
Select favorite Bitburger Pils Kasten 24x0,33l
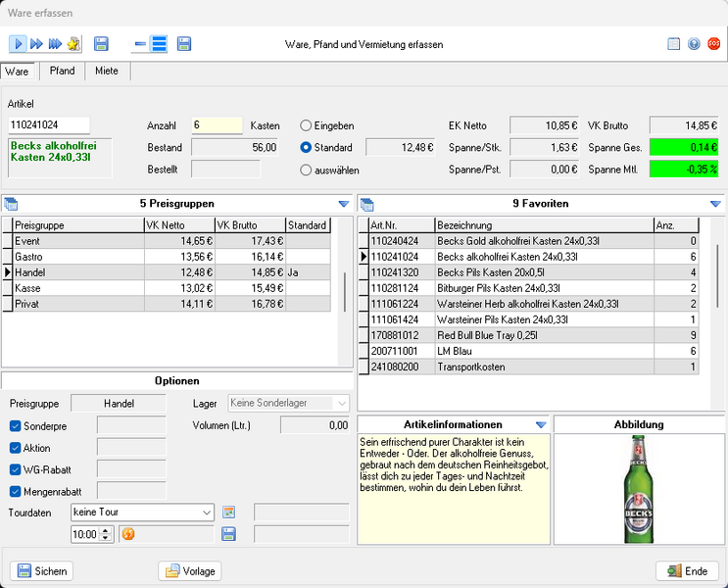pyautogui.click(x=529, y=288)
